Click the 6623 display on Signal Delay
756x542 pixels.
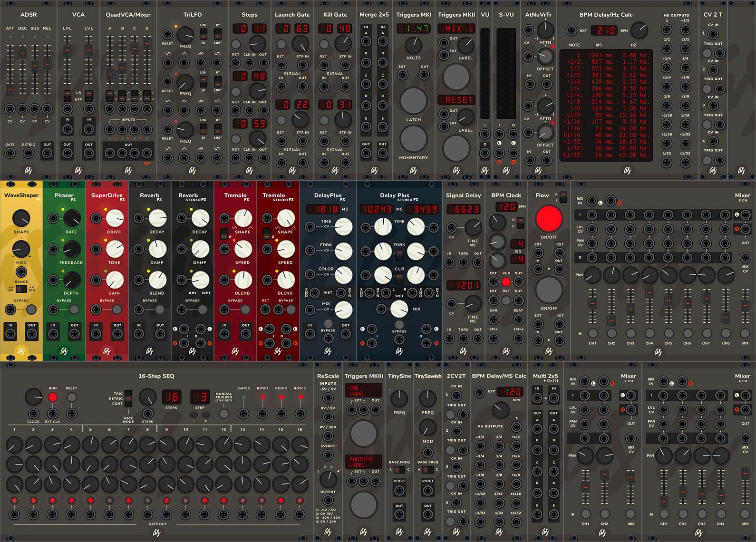coord(463,209)
